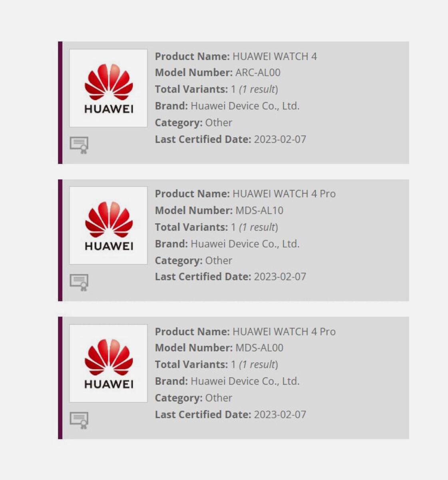Click the brand name on the ARC-AL00 card
Screen dimensions: 448x480
tap(245, 106)
